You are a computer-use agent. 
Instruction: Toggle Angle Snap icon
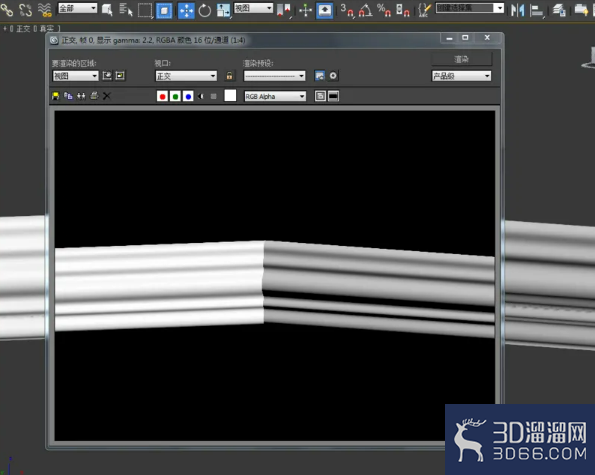tap(365, 10)
